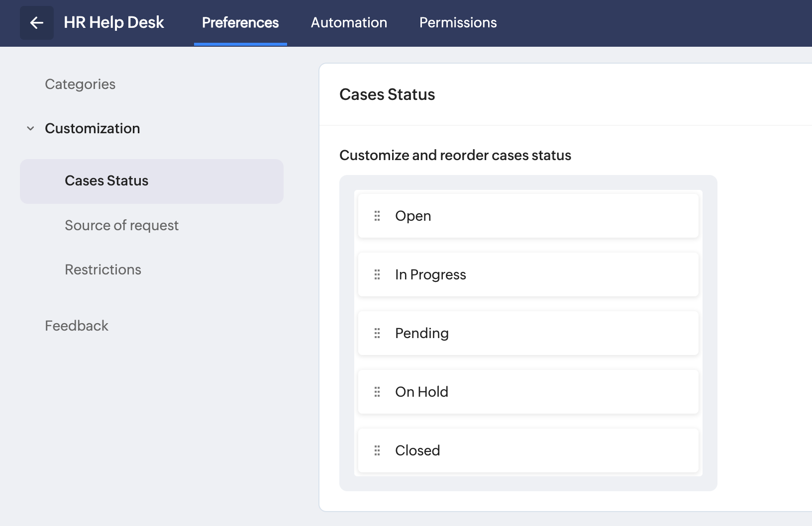Select Cases Status in sidebar
Viewport: 812px width, 526px height.
[106, 181]
